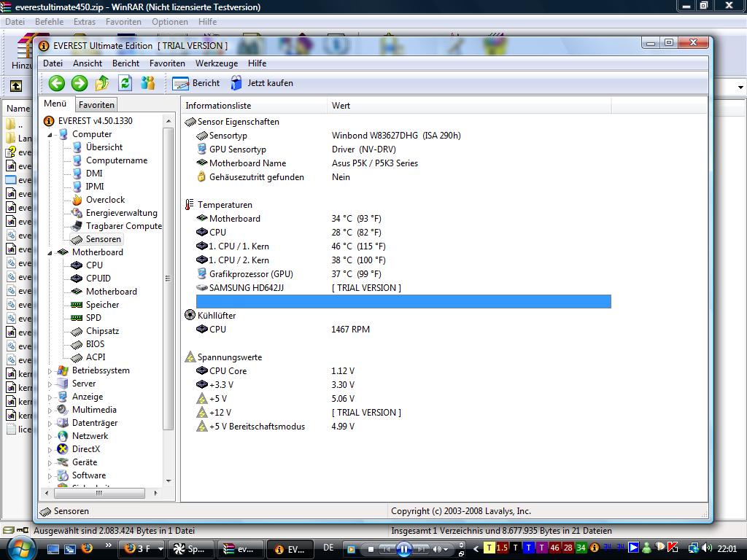Click the Overclock flame icon

pos(77,200)
